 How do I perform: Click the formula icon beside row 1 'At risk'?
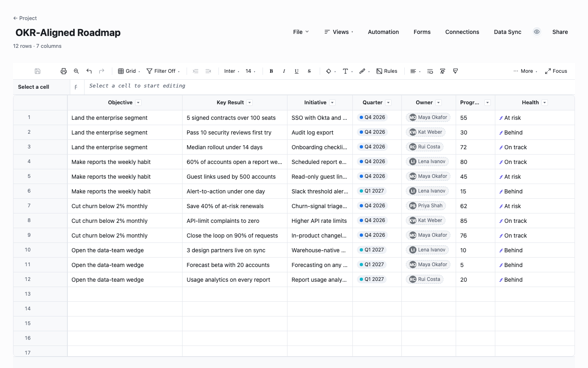point(501,118)
